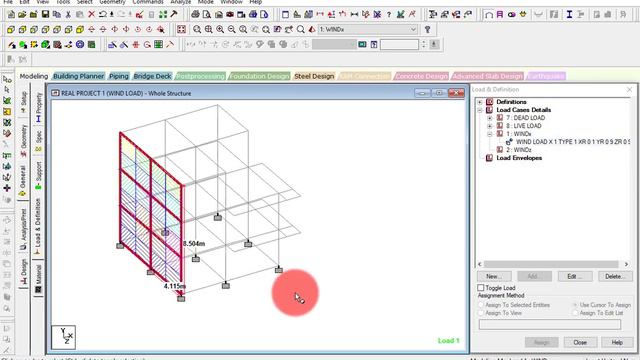Expand the Definitions tree node
Viewport: 640px width, 360px height.
(480, 102)
